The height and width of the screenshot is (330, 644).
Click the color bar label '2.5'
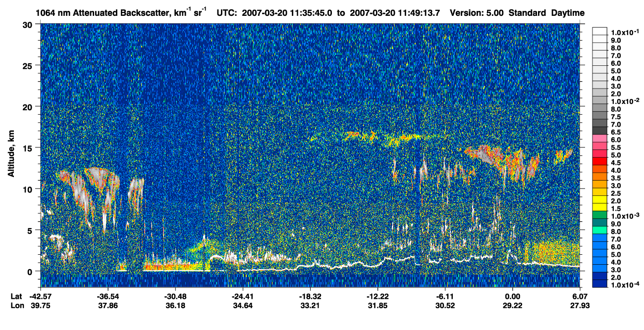[616, 192]
